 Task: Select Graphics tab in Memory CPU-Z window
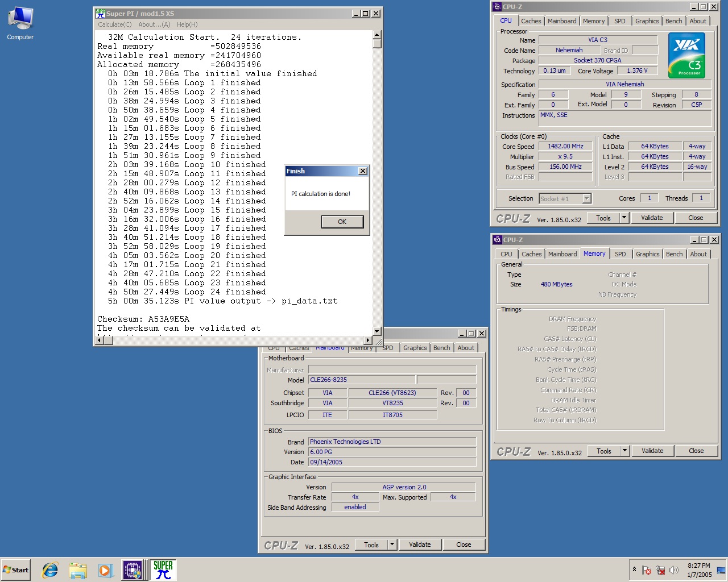648,254
